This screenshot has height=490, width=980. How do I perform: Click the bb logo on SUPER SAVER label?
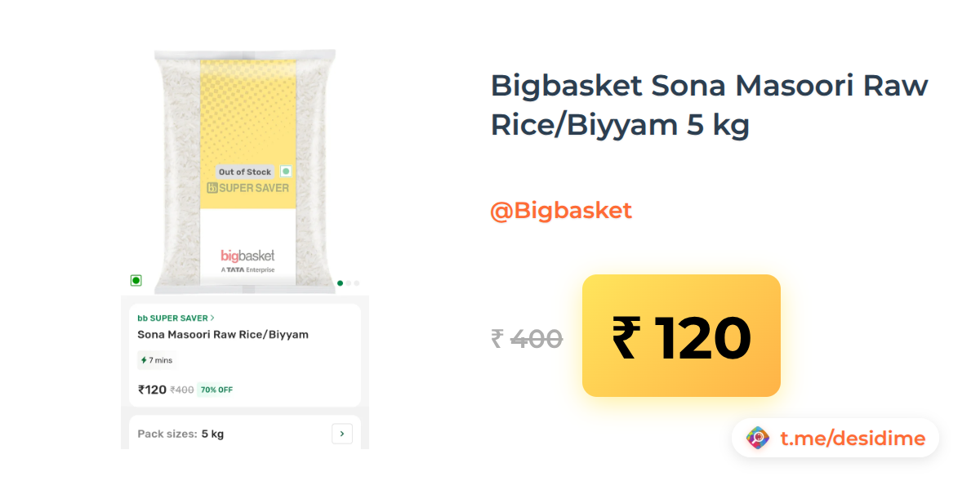click(x=212, y=188)
